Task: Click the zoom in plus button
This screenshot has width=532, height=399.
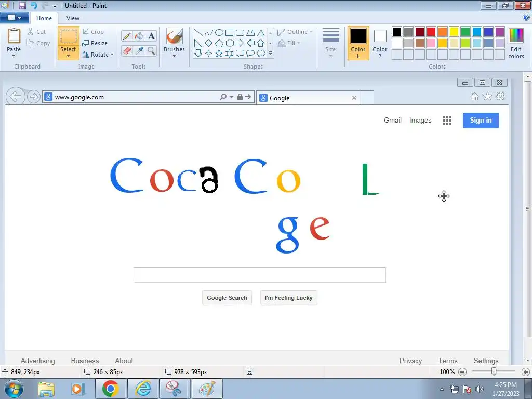Action: click(526, 372)
